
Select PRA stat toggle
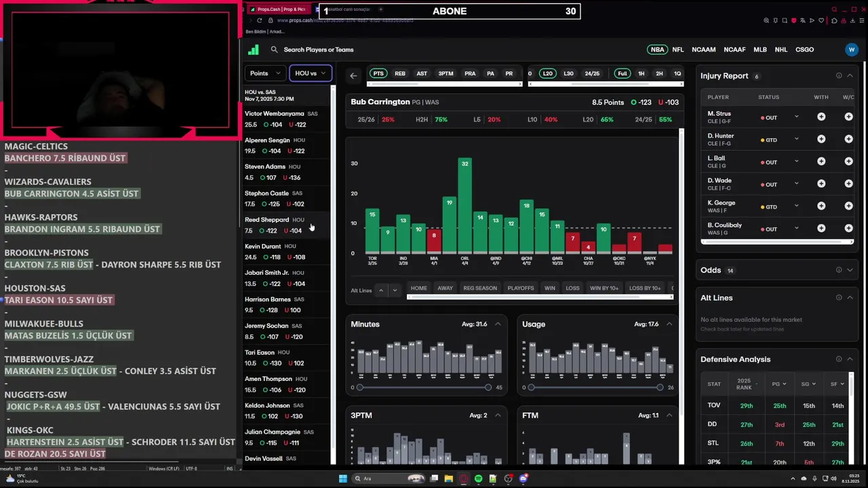point(470,73)
